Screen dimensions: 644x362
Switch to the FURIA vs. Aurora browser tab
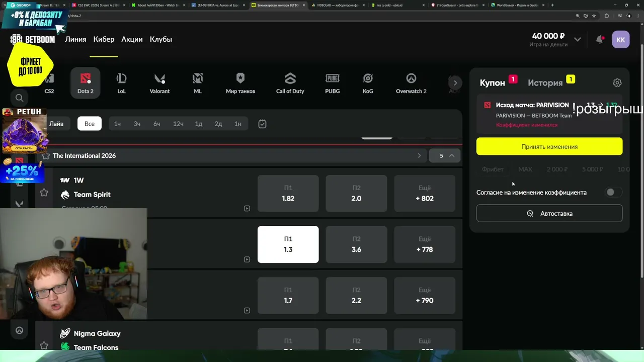[217, 5]
